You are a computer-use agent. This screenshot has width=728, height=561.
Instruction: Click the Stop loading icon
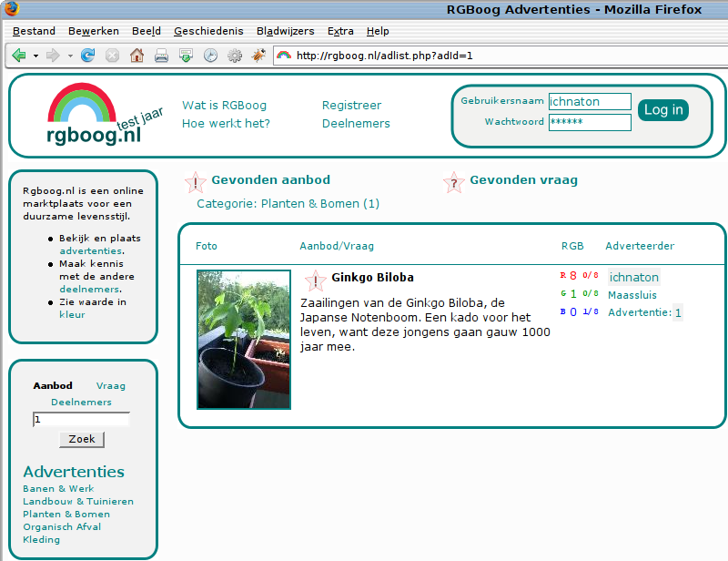[112, 56]
